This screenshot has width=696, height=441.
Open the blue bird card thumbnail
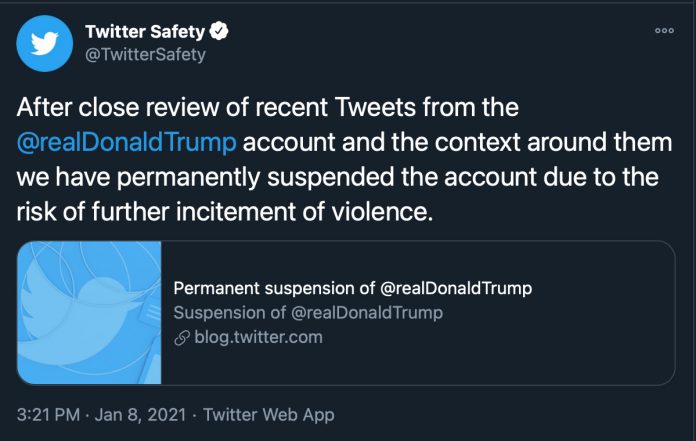click(x=89, y=313)
